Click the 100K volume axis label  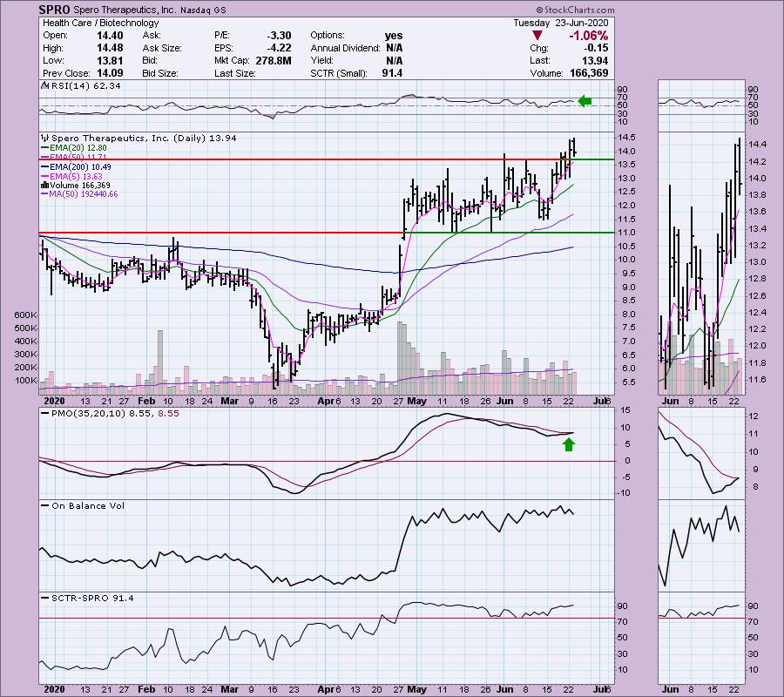tap(26, 381)
